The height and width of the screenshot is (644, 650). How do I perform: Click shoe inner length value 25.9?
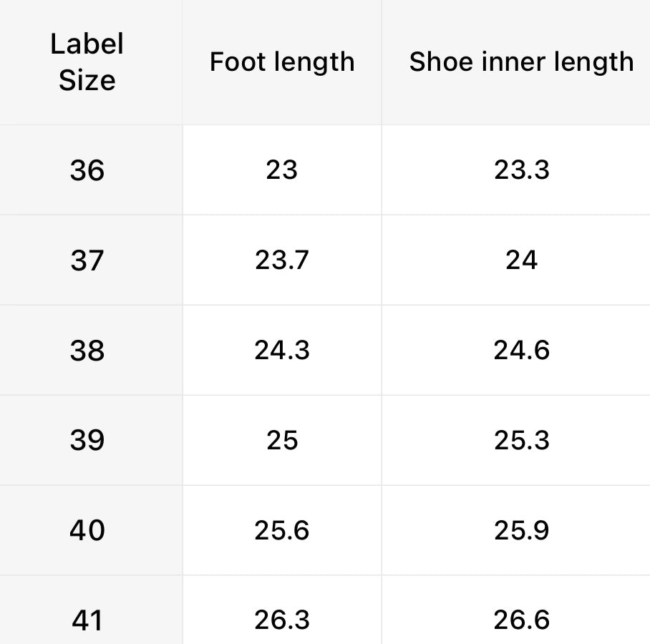click(x=521, y=530)
